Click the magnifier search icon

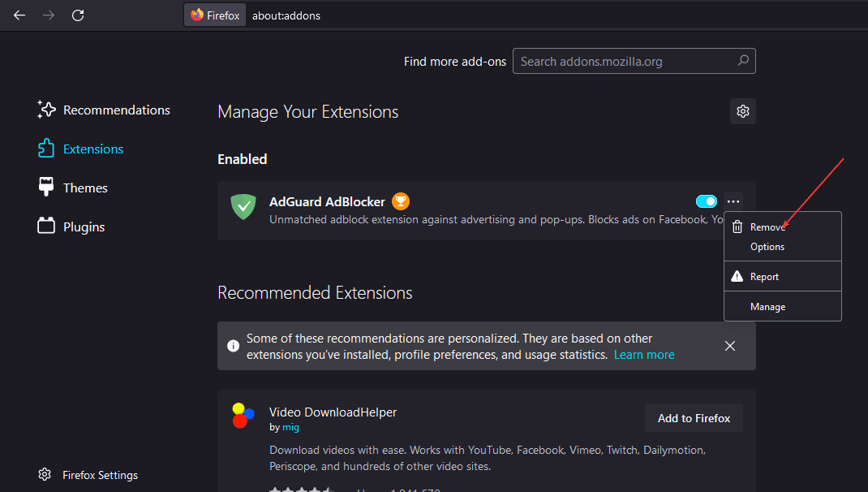(x=743, y=60)
